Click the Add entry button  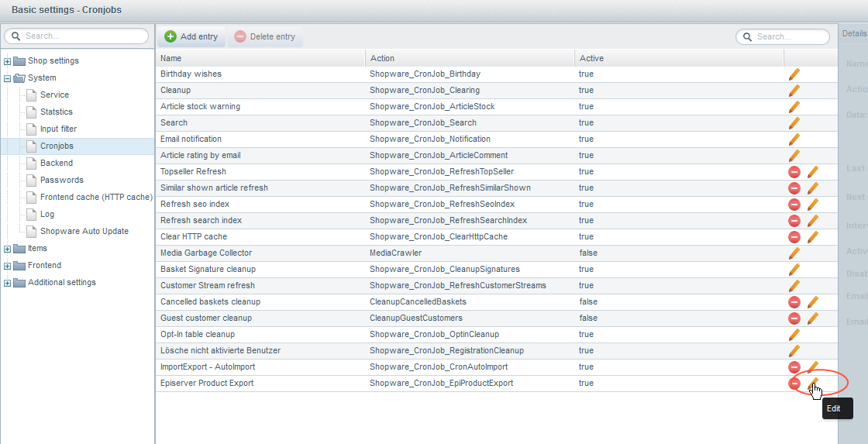click(x=191, y=36)
